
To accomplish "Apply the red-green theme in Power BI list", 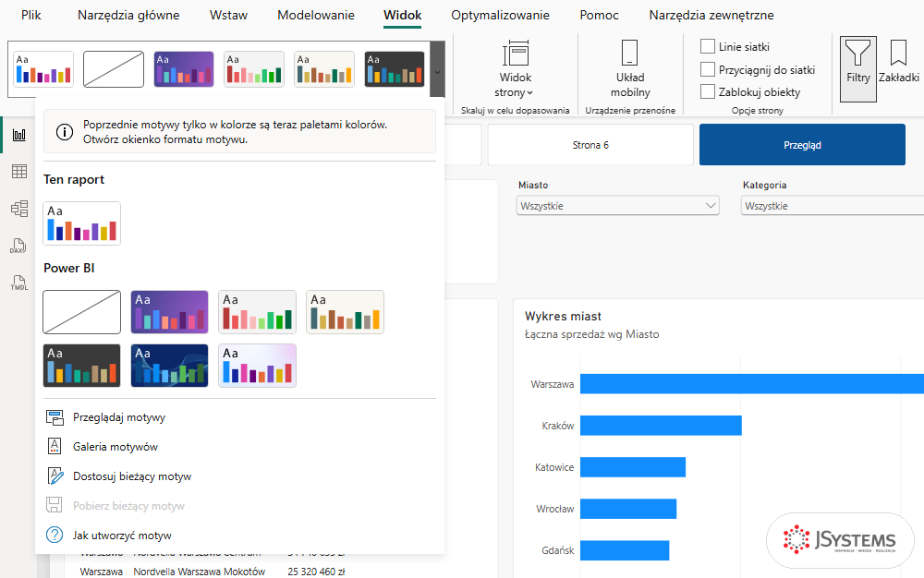I will pyautogui.click(x=258, y=312).
